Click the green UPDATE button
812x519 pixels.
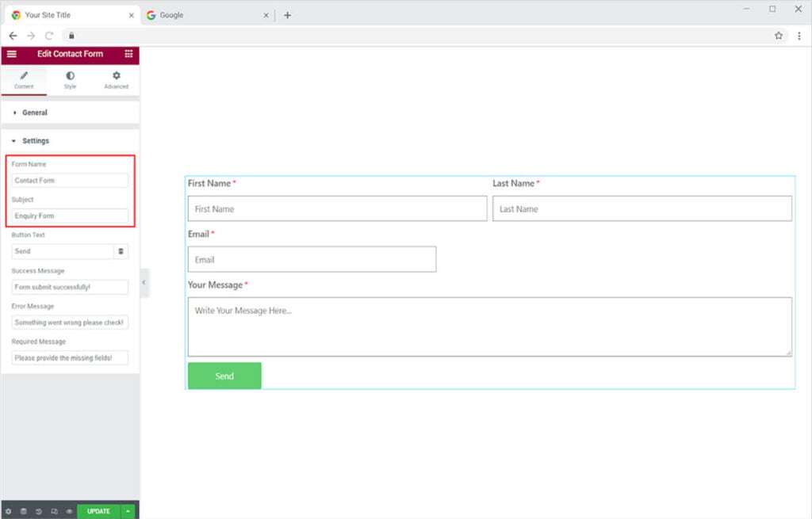click(98, 511)
